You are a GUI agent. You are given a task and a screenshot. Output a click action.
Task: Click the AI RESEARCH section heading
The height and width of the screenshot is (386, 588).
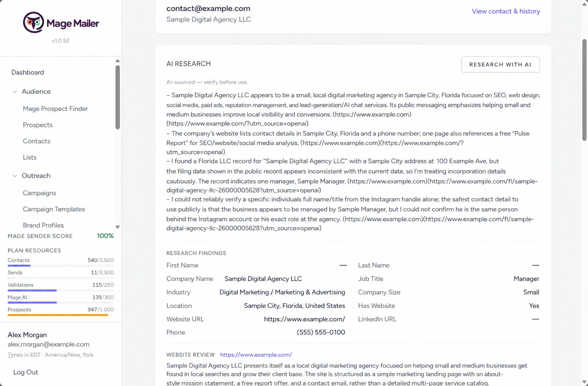click(x=188, y=64)
